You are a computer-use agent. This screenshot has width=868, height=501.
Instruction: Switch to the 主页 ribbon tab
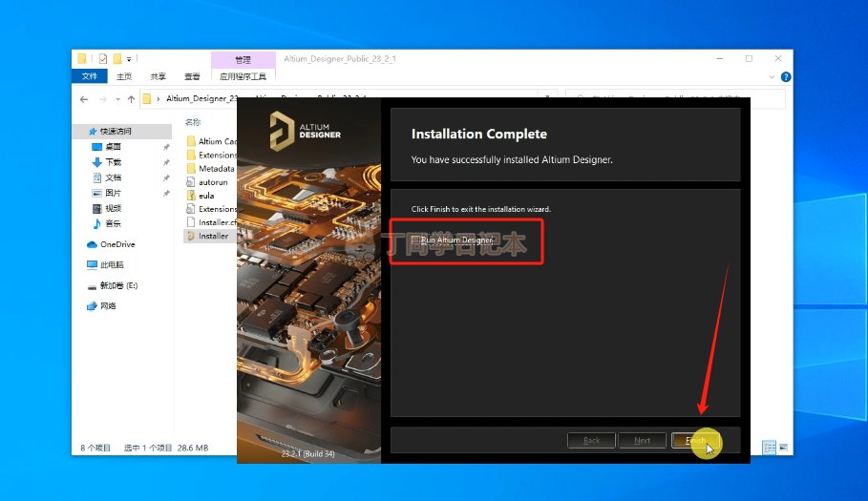(124, 76)
